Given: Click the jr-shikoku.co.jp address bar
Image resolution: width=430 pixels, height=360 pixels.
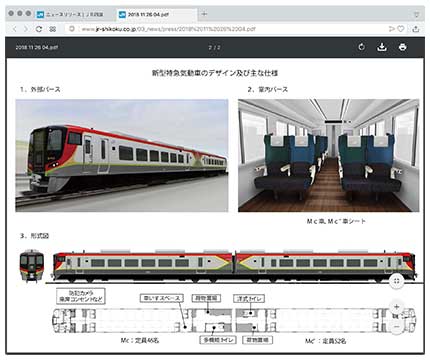Looking at the screenshot, I should tap(168, 29).
